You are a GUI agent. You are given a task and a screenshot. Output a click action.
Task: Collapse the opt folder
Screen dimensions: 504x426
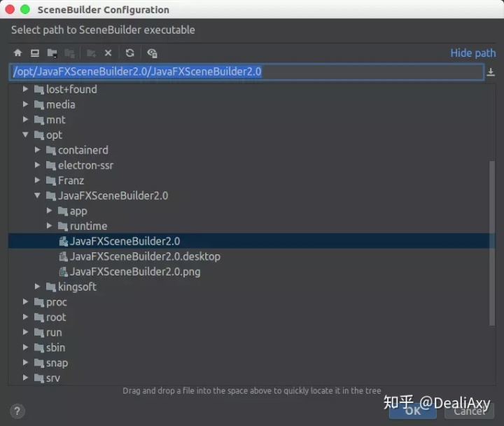pyautogui.click(x=25, y=135)
